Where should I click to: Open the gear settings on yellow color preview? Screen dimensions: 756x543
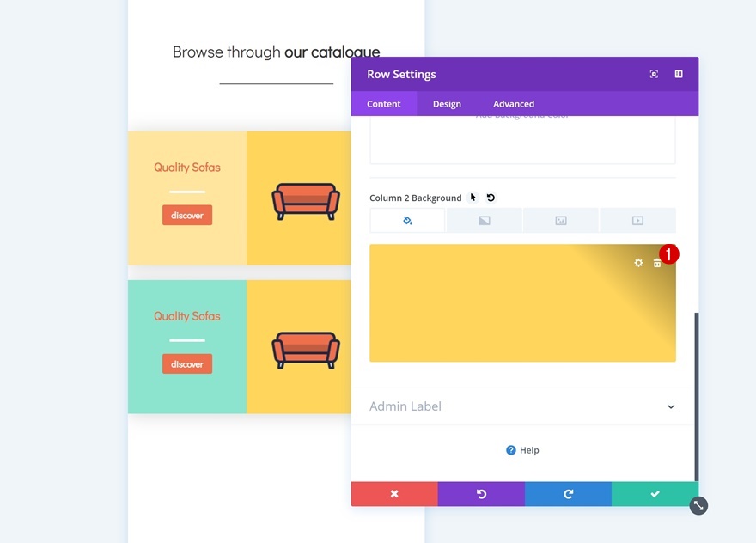coord(638,263)
